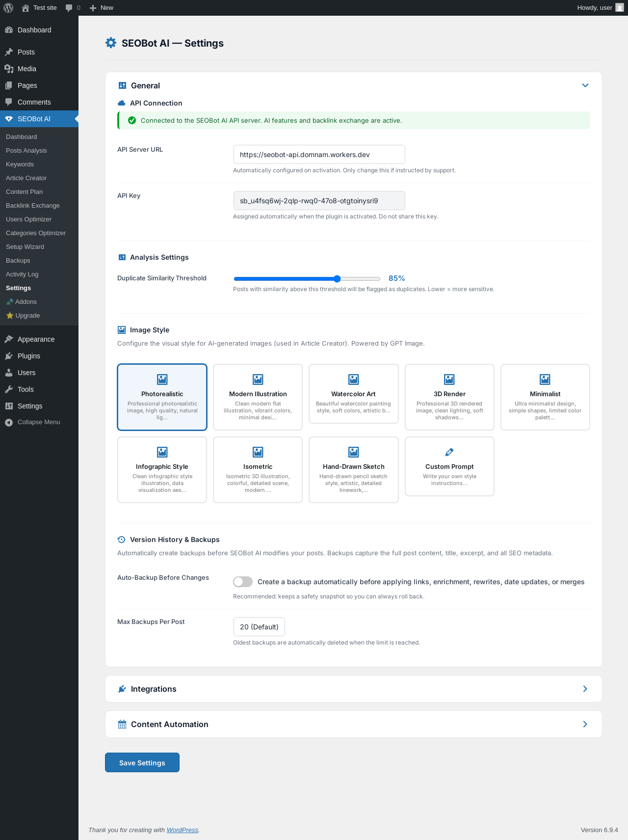Image resolution: width=628 pixels, height=840 pixels.
Task: Open the comments bubble icon in admin bar
Action: coord(69,8)
